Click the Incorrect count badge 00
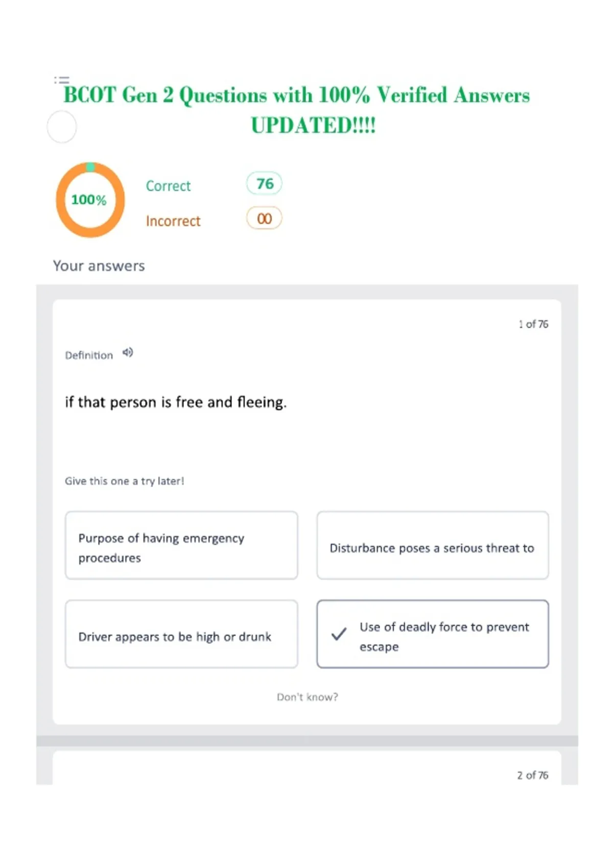 tap(264, 219)
